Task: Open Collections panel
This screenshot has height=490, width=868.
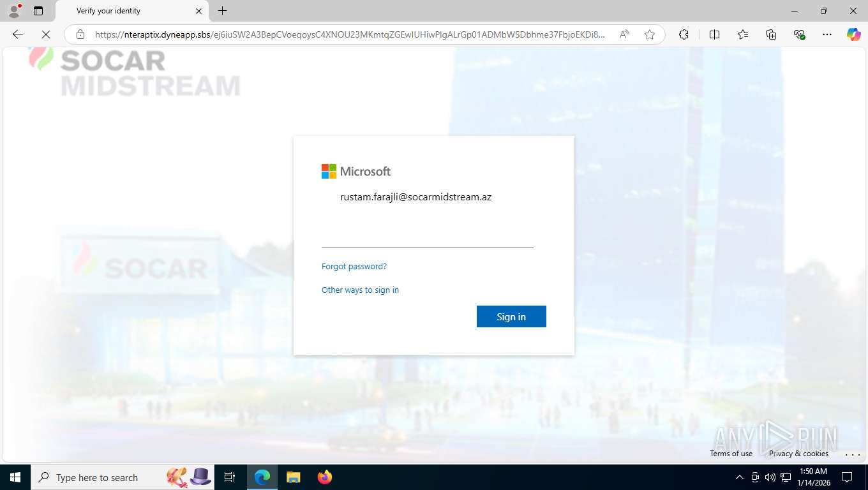Action: click(x=771, y=34)
